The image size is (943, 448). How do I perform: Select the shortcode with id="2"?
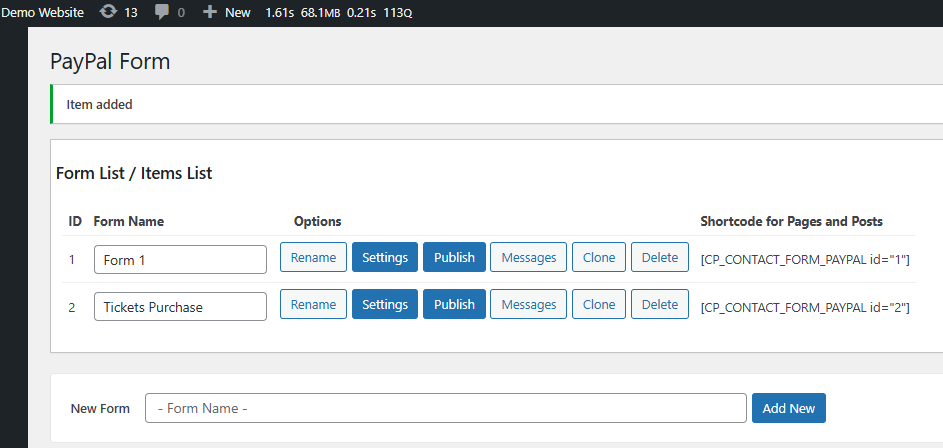coord(805,307)
